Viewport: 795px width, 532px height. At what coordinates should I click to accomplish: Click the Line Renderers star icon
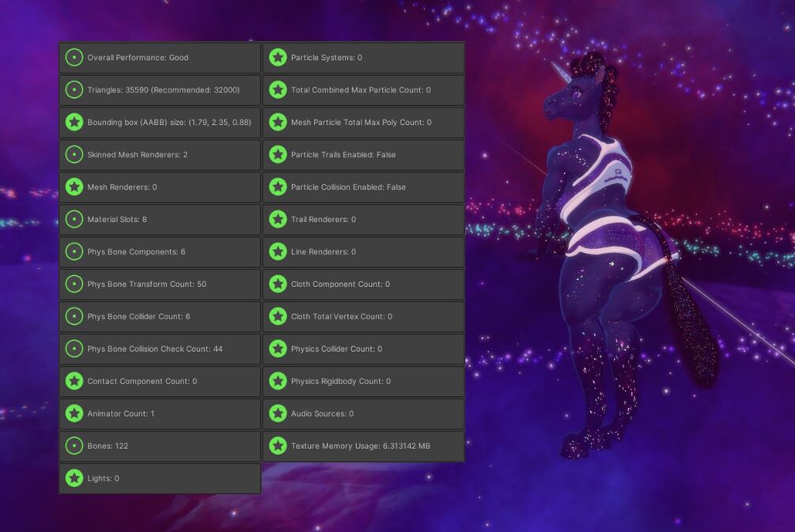click(278, 252)
